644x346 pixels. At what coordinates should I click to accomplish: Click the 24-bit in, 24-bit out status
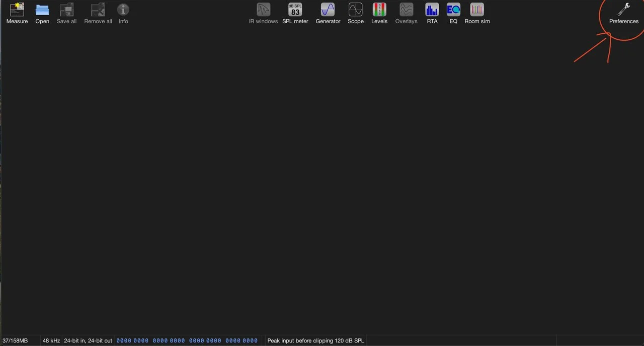point(88,341)
